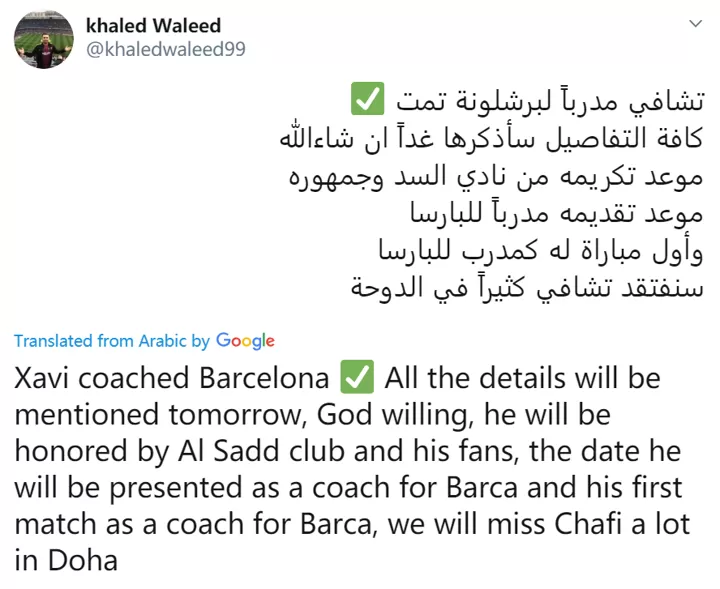This screenshot has width=720, height=589.
Task: Open khaled Waleed's profile avatar photo
Action: (x=44, y=39)
